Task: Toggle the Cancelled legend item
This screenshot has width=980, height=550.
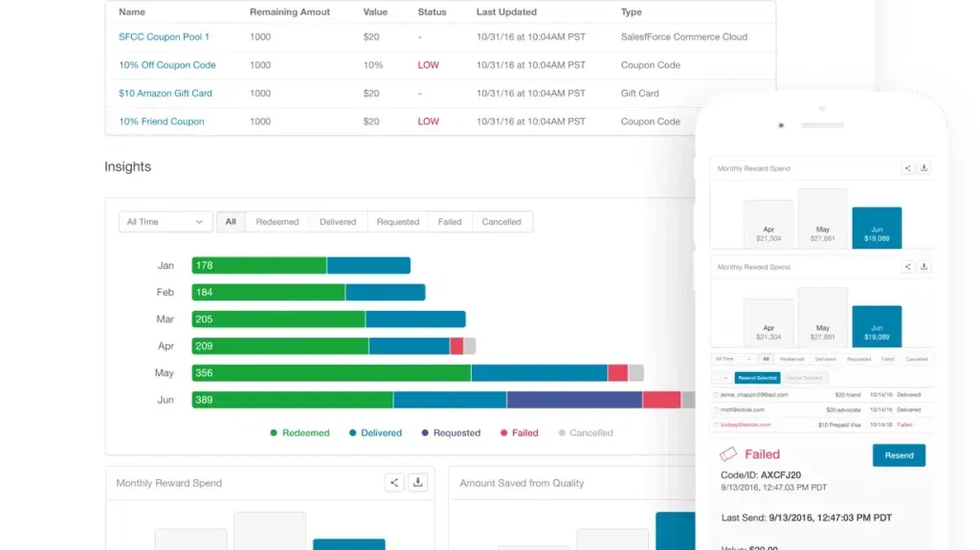Action: point(585,432)
